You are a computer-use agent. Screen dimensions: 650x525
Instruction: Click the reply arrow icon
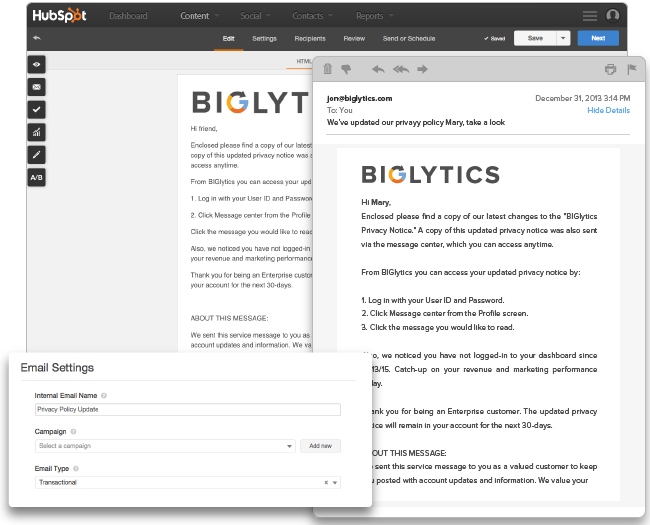(378, 69)
